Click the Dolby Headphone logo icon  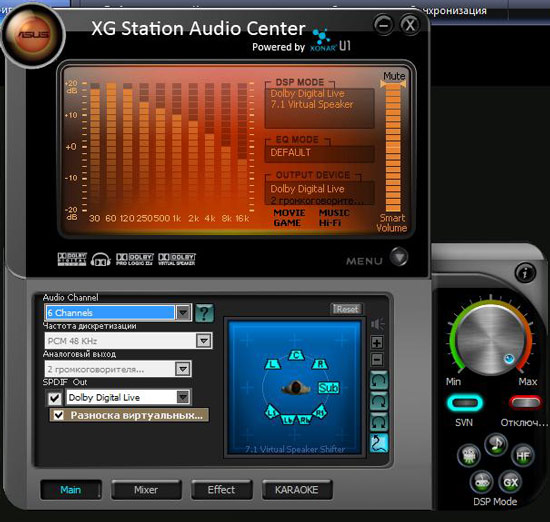[101, 260]
